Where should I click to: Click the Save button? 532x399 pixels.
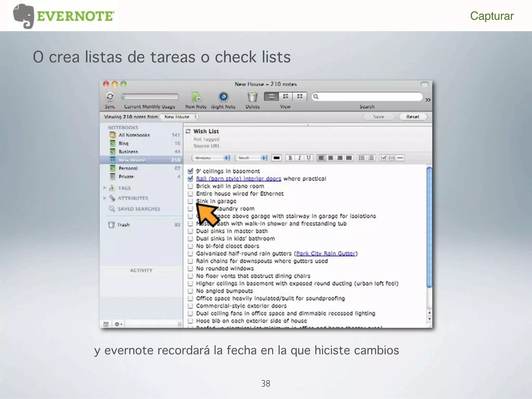(x=379, y=117)
